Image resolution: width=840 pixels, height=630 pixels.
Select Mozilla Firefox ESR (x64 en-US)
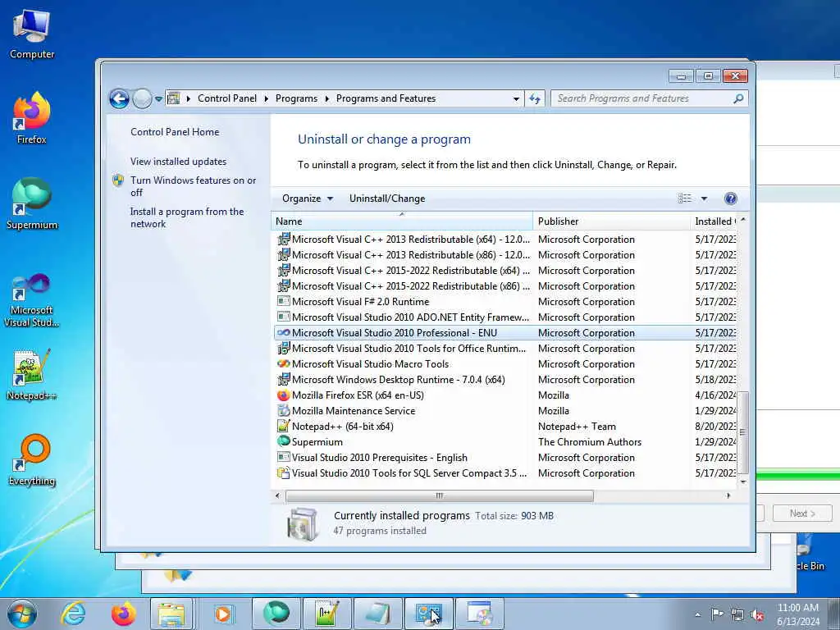(x=504, y=395)
